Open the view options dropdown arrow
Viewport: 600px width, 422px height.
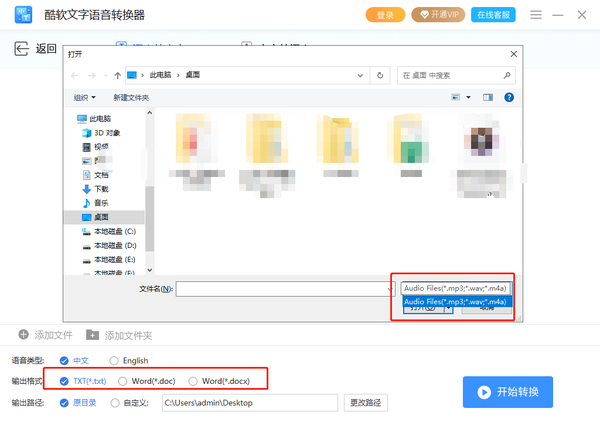click(468, 97)
